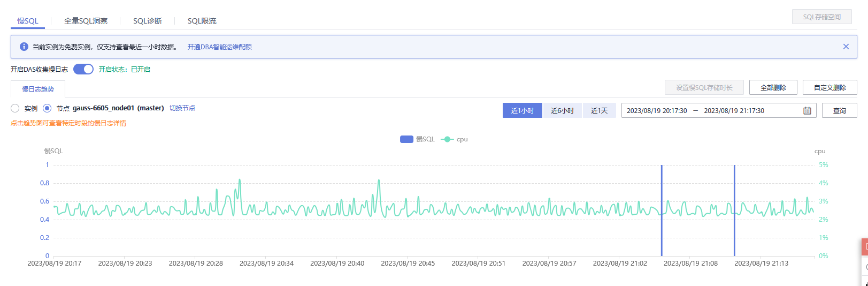Go to the SQL限流 tab
This screenshot has height=286, width=868.
click(x=202, y=21)
